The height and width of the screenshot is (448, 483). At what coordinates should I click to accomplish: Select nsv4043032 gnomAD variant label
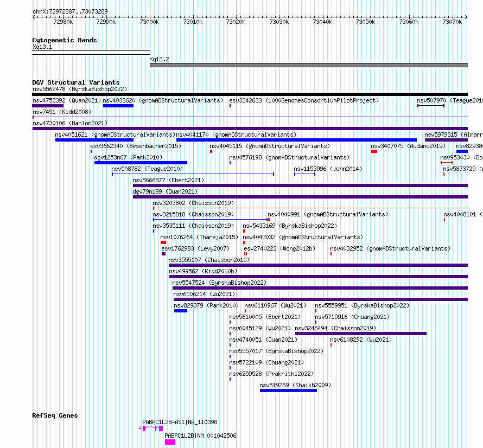(x=303, y=238)
